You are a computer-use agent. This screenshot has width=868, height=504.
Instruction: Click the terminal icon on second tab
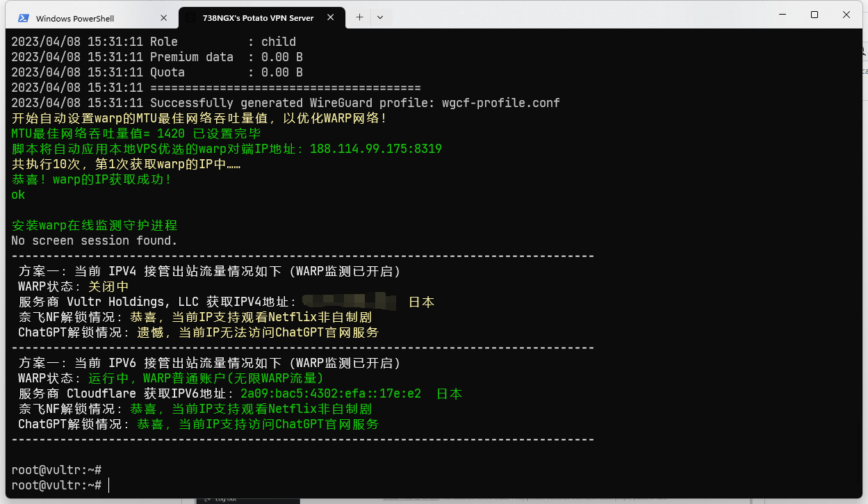point(190,18)
